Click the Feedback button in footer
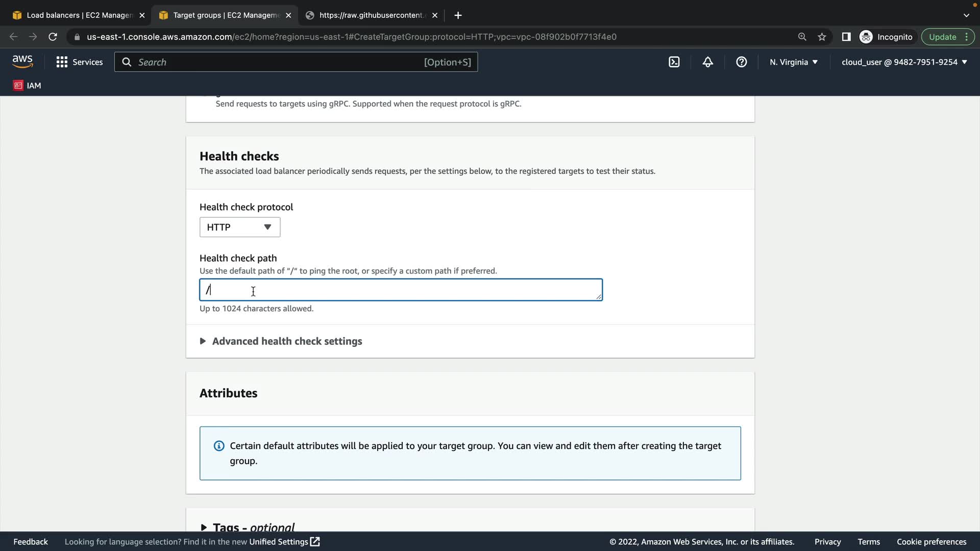 click(x=31, y=542)
